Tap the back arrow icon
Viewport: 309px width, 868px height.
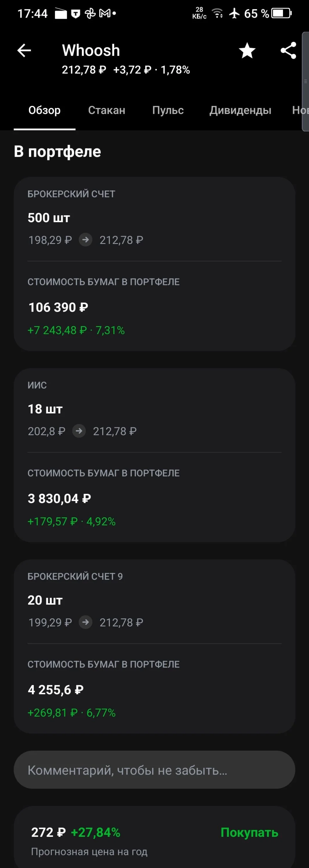(x=24, y=51)
